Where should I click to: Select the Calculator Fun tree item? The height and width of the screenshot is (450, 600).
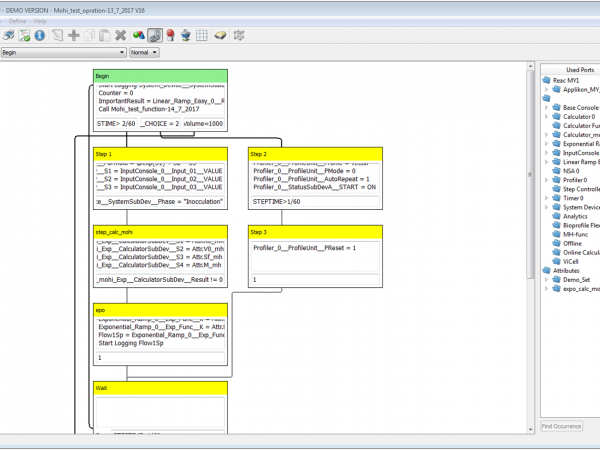(581, 126)
